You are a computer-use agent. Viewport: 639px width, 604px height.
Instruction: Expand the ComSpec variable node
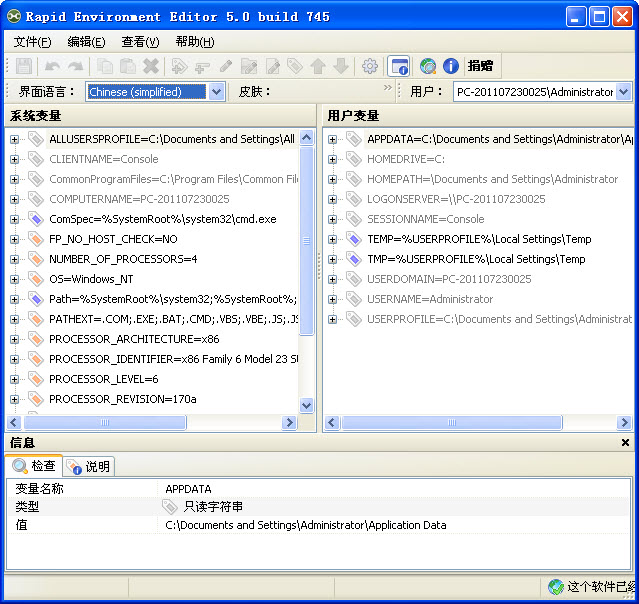14,219
